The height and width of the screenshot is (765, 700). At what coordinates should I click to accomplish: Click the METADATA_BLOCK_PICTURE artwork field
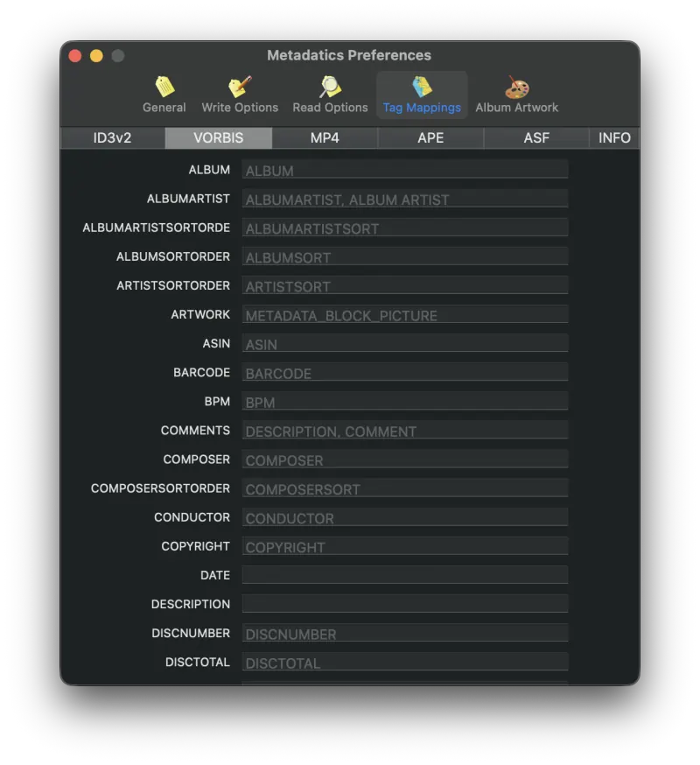pyautogui.click(x=405, y=314)
